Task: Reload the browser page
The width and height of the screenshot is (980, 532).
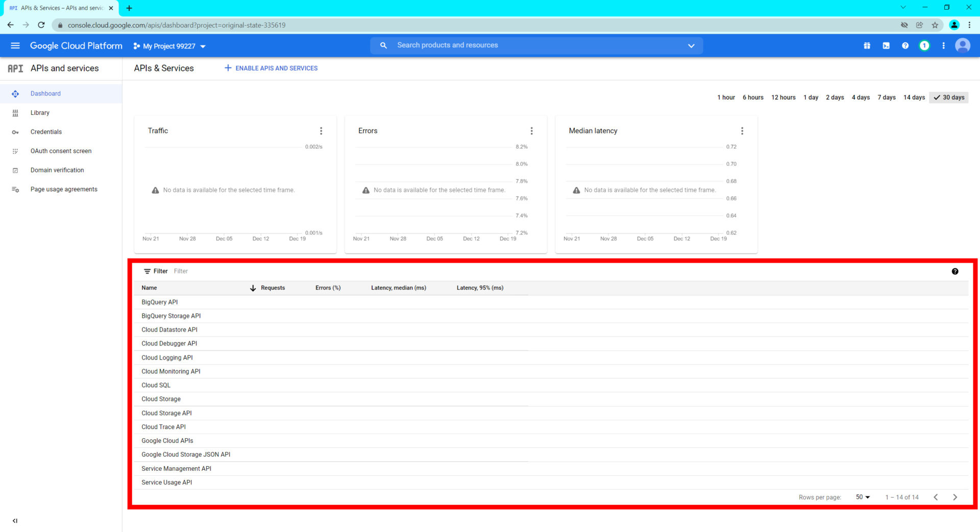Action: point(41,25)
